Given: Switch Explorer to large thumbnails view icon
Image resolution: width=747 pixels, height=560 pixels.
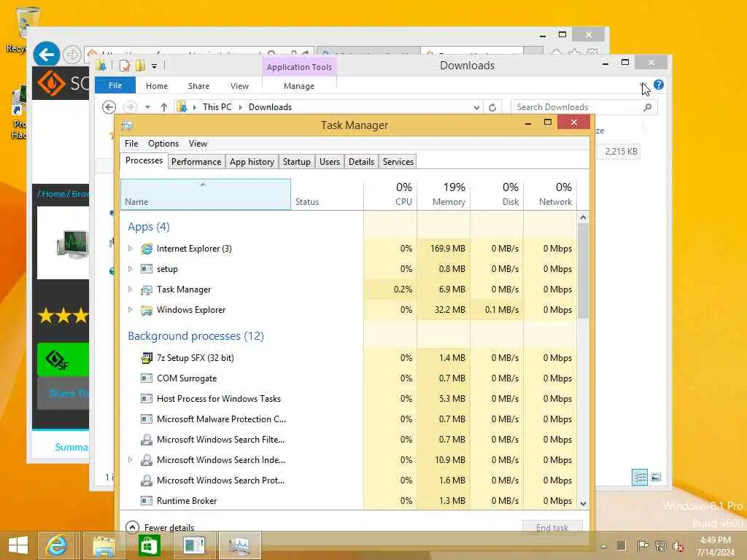Looking at the screenshot, I should tap(656, 477).
